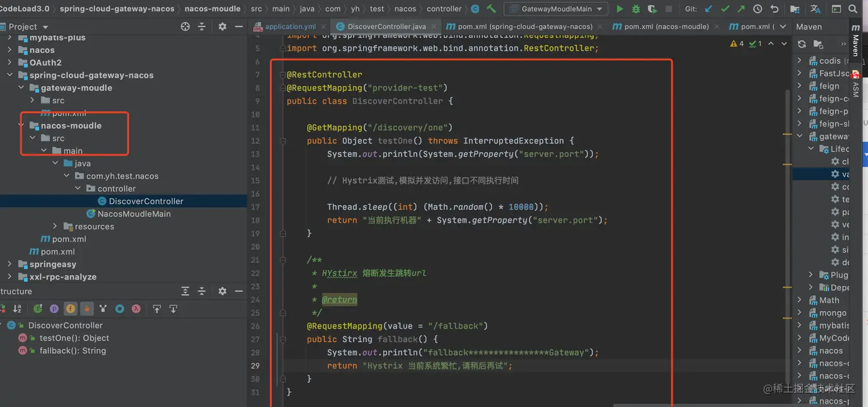
Task: Open vertical Maven tool window tab
Action: pyautogui.click(x=855, y=40)
